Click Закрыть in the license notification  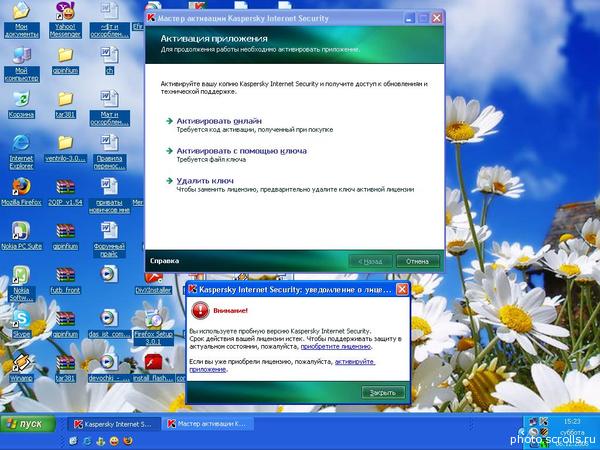click(x=383, y=393)
